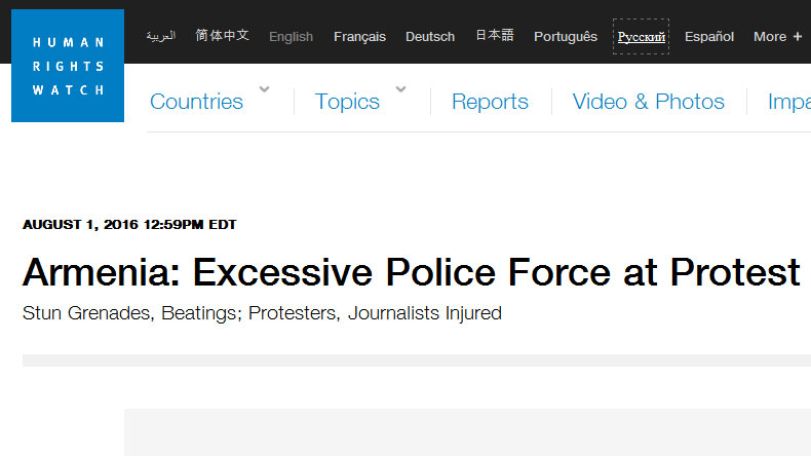Image resolution: width=811 pixels, height=456 pixels.
Task: Open Countries menu
Action: tap(197, 101)
